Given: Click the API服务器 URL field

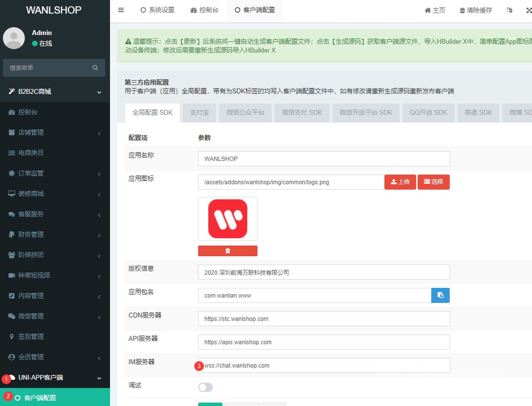Looking at the screenshot, I should (324, 342).
